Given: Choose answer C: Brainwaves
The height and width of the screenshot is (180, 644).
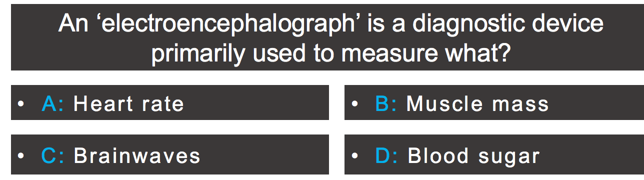Looking at the screenshot, I should 170,154.
